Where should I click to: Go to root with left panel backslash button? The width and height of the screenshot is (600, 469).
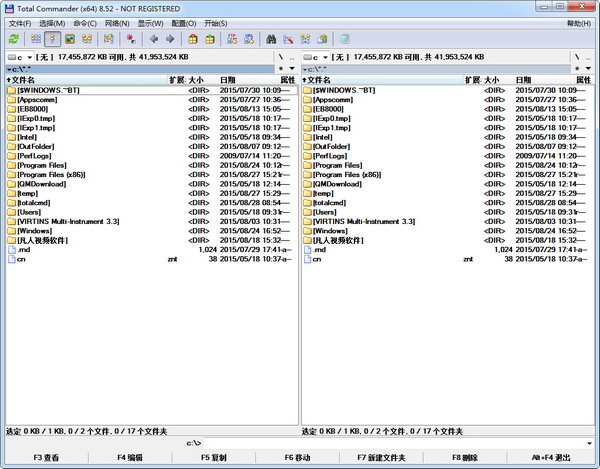(281, 57)
